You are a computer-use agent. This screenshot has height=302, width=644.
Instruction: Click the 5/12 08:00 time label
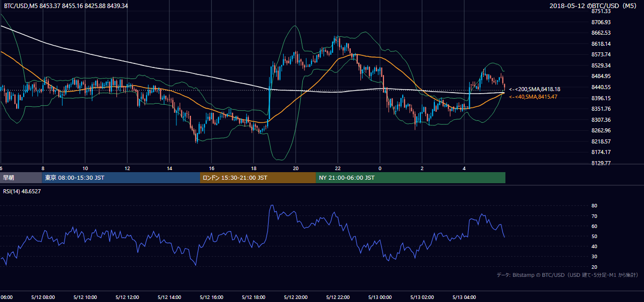(42, 297)
